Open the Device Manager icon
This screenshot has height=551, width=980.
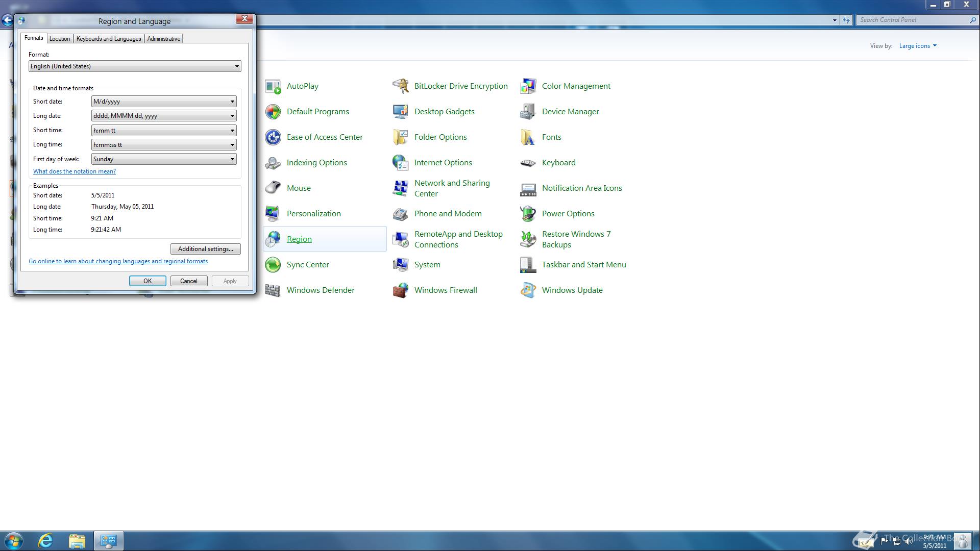(528, 112)
